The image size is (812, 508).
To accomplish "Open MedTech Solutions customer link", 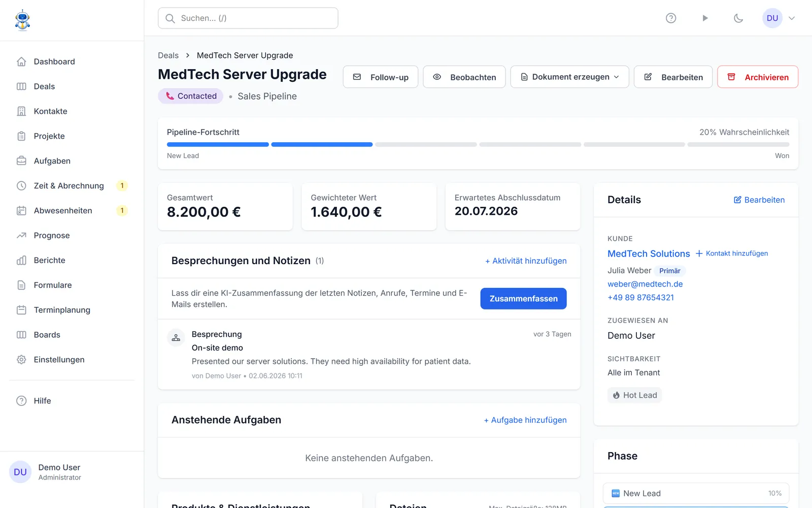I will pos(649,253).
